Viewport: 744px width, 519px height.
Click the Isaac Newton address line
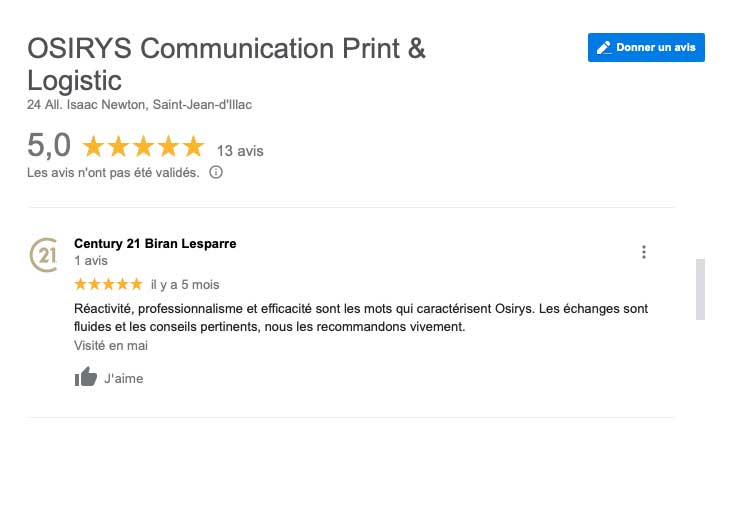(139, 105)
